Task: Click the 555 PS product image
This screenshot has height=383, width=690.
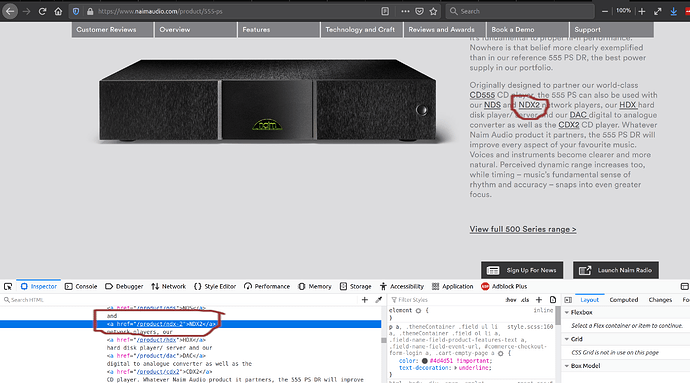Action: (268, 101)
